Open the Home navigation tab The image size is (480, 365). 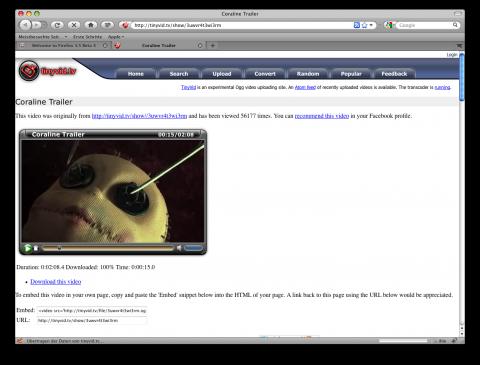tap(136, 74)
